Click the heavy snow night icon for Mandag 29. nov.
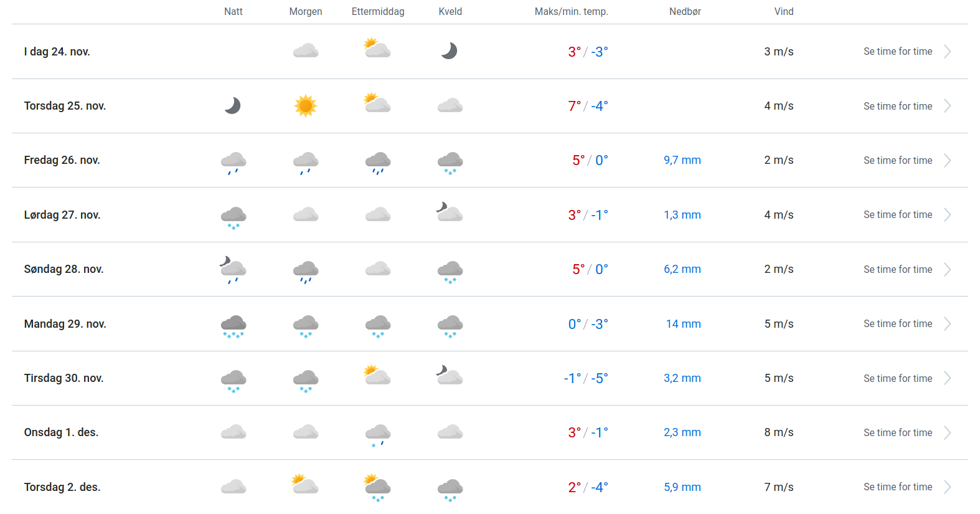This screenshot has height=514, width=980. click(233, 326)
